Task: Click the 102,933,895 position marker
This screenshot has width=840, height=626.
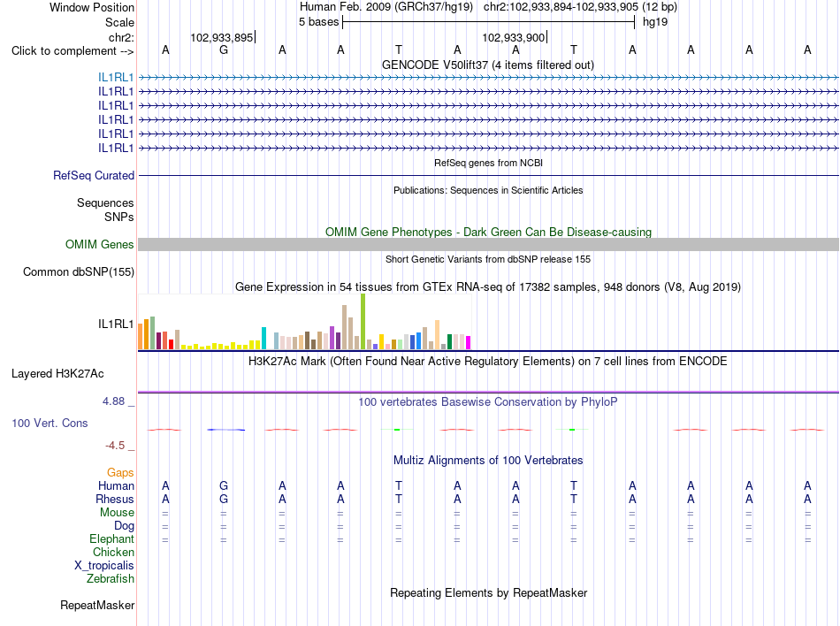Action: [x=222, y=37]
